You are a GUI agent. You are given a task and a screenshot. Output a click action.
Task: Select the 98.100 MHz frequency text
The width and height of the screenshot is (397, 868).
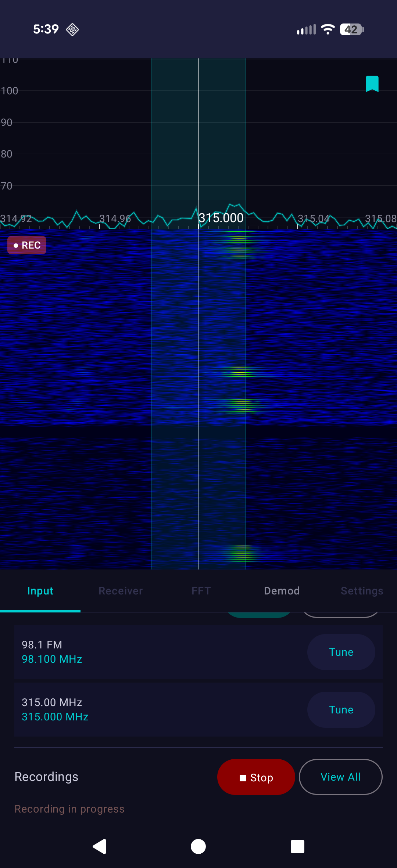click(x=52, y=659)
